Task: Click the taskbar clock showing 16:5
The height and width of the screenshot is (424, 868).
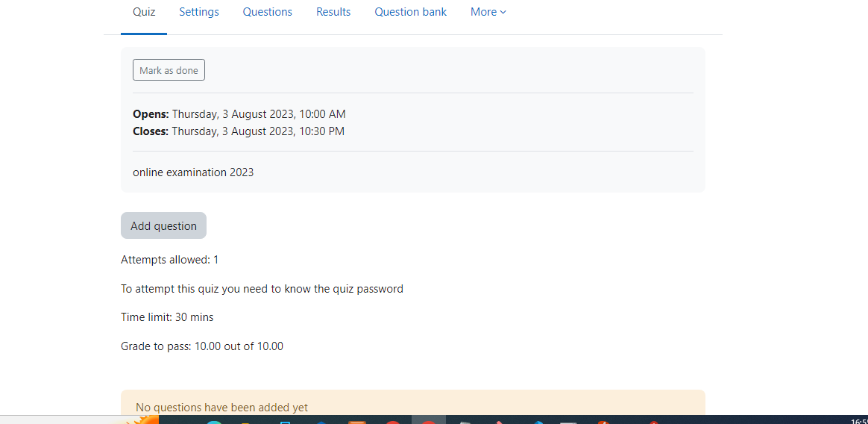Action: (x=858, y=421)
